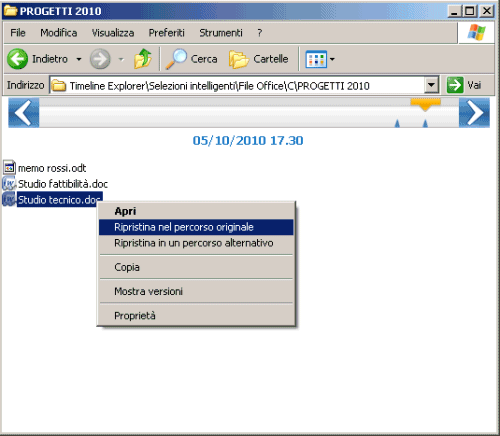Open the Strumenti menu
This screenshot has height=436, width=500.
click(x=221, y=33)
